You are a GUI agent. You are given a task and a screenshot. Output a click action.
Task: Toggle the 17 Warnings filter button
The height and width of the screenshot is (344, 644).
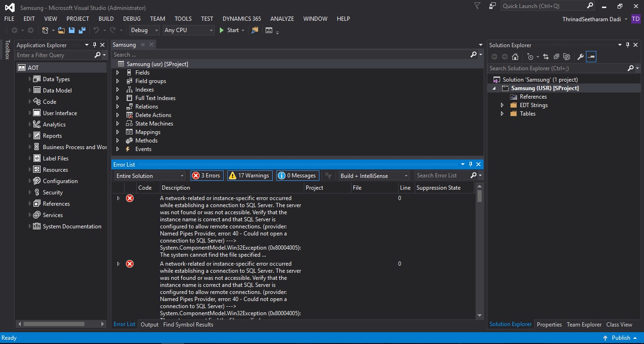[x=250, y=176]
